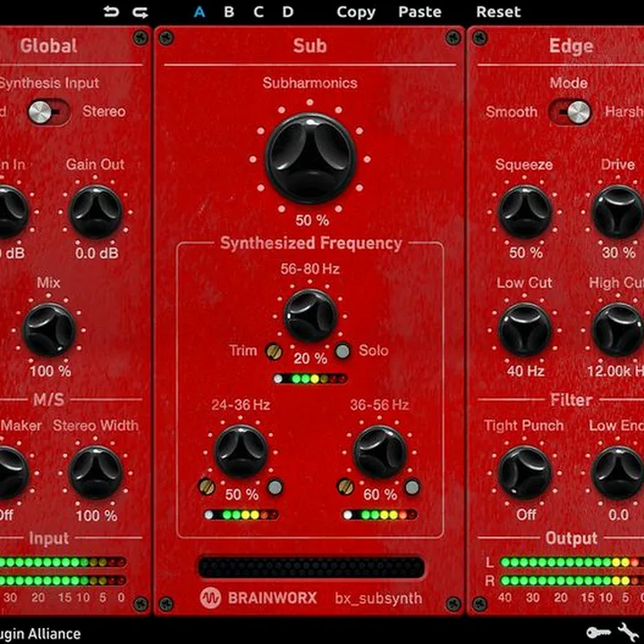This screenshot has height=644, width=644.
Task: Click the undo arrow icon
Action: (111, 12)
